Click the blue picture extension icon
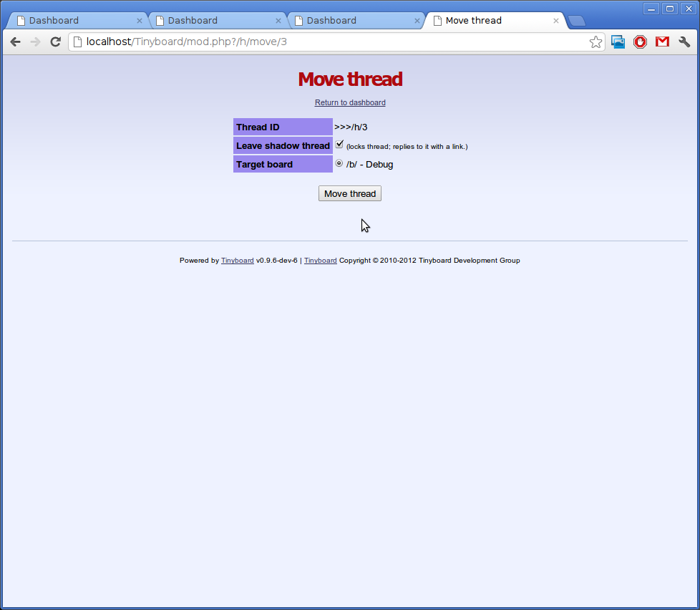This screenshot has height=610, width=700. [x=618, y=42]
